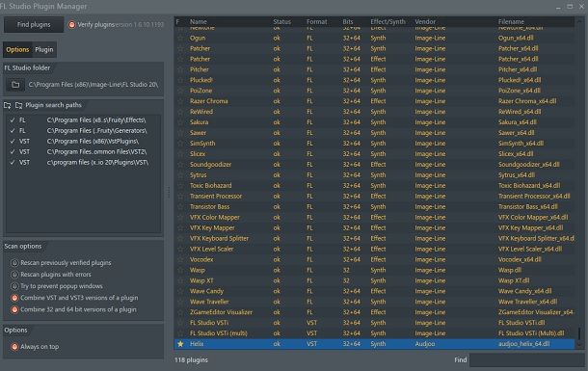This screenshot has width=588, height=371.
Task: Sort the list by Name column
Action: click(x=199, y=22)
